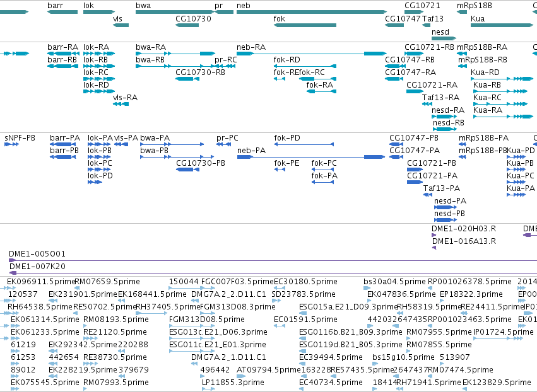Select EST DMG7A.2_2.D11.C1
Image resolution: width=537 pixels, height=392 pixels.
coord(228,294)
